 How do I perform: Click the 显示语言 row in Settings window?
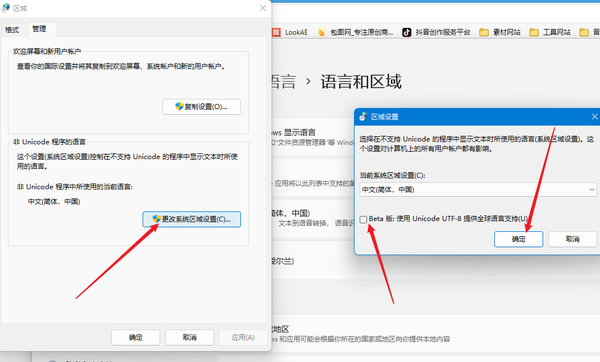(x=313, y=137)
